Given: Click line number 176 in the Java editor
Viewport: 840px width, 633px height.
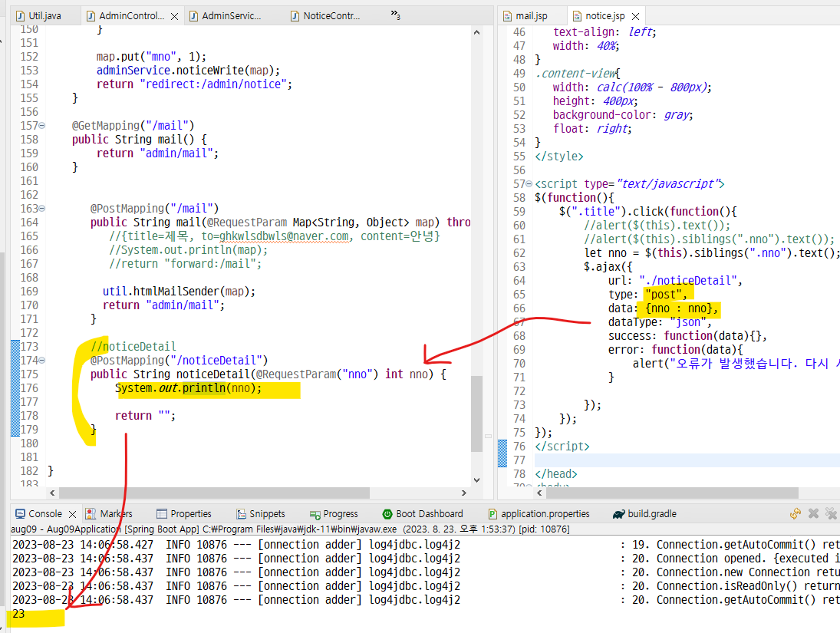Looking at the screenshot, I should [29, 388].
